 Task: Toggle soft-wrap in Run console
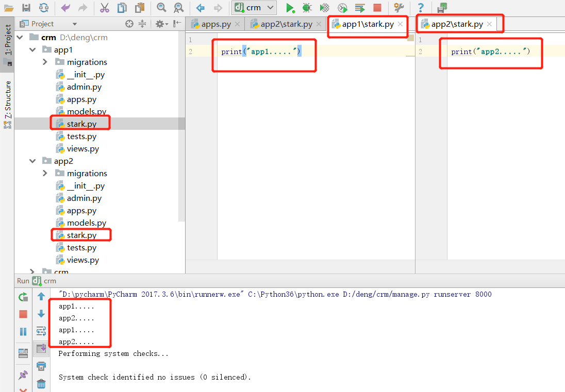(41, 331)
